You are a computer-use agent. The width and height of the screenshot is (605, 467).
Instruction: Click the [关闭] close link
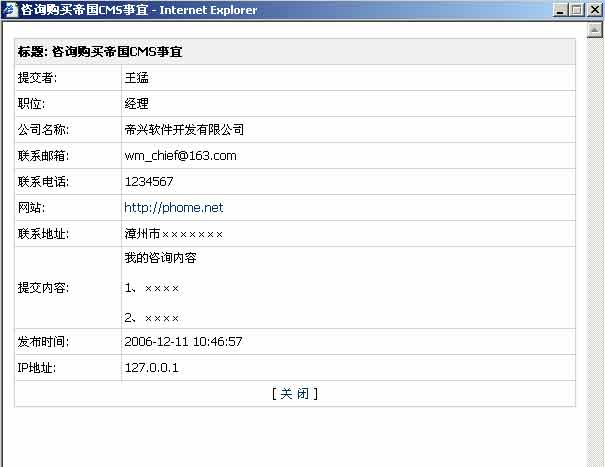click(x=295, y=394)
